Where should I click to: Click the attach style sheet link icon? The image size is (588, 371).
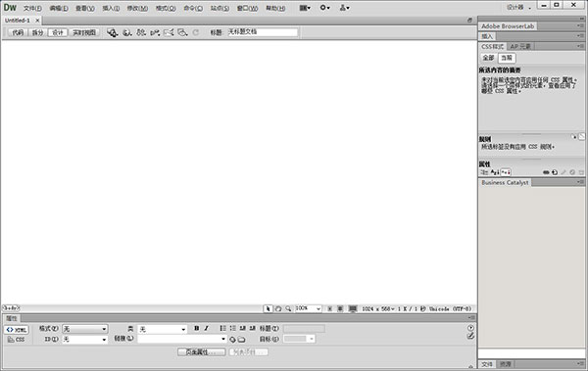[546, 172]
